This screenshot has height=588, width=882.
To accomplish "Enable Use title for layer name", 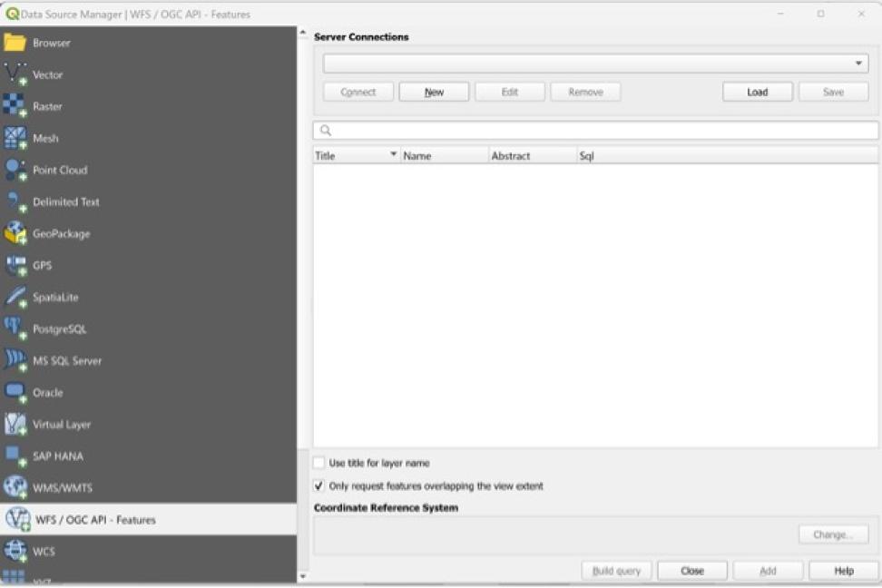I will (x=318, y=463).
